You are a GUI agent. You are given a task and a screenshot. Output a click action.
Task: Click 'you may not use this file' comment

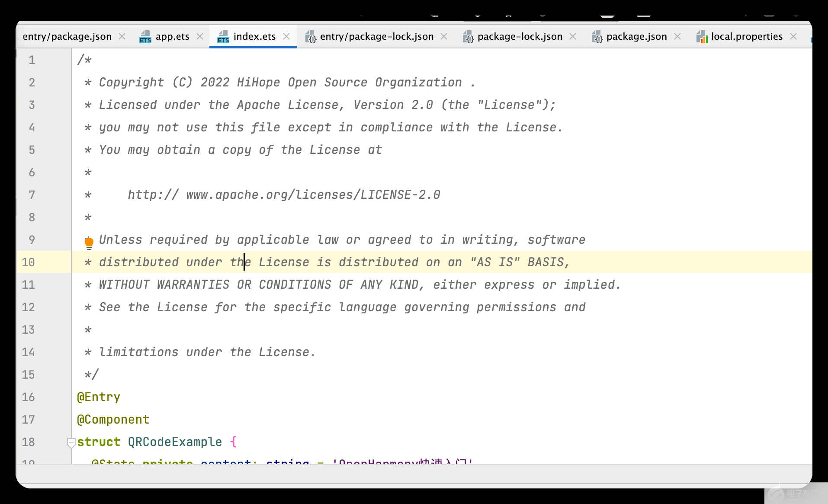pyautogui.click(x=324, y=128)
